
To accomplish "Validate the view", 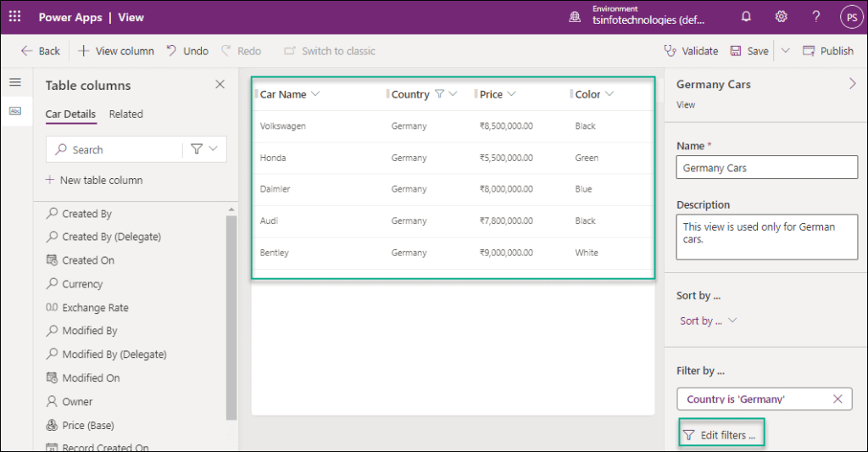I will pyautogui.click(x=691, y=51).
